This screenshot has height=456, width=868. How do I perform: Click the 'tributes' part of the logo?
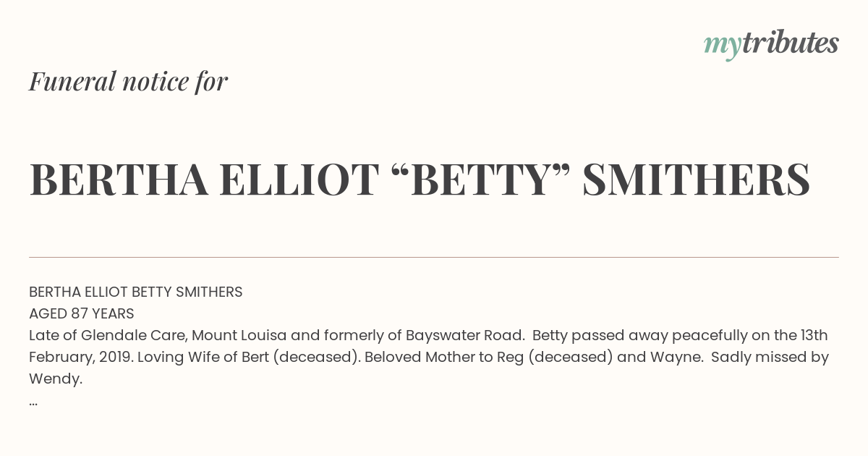[790, 43]
